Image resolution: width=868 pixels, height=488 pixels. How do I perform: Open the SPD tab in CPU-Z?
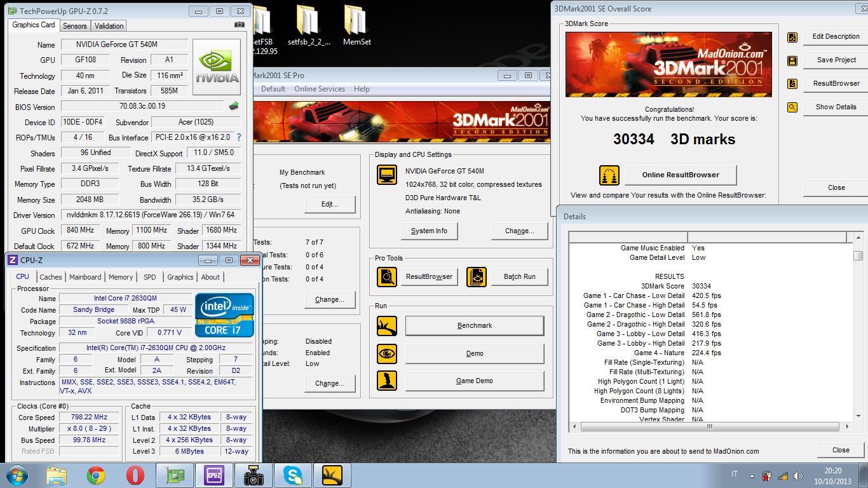[150, 277]
